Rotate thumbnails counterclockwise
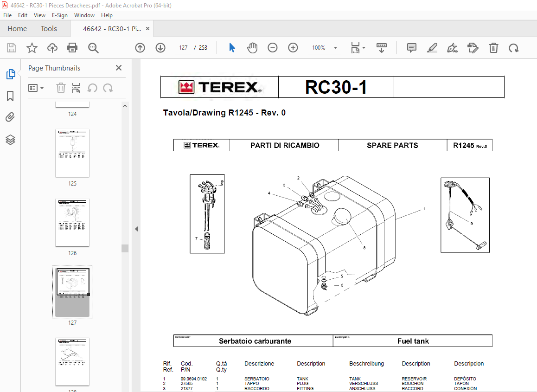This screenshot has height=392, width=537. [x=92, y=88]
